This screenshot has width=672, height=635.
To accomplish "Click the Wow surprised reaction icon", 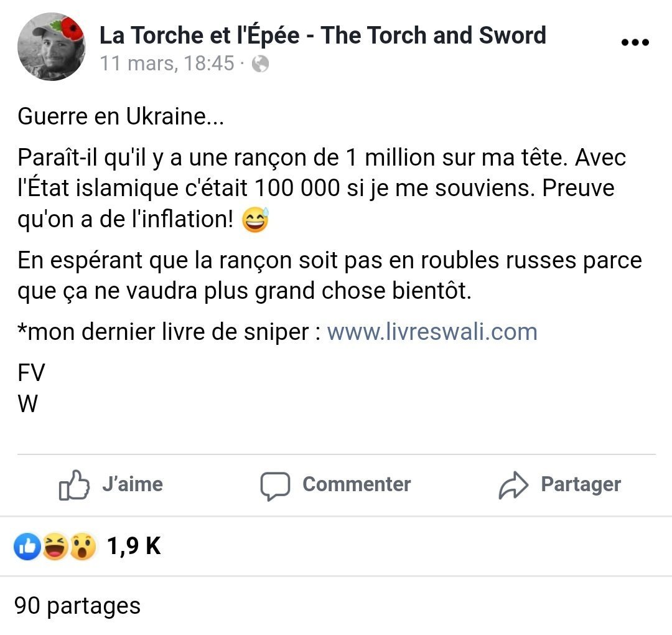I will pos(82,547).
